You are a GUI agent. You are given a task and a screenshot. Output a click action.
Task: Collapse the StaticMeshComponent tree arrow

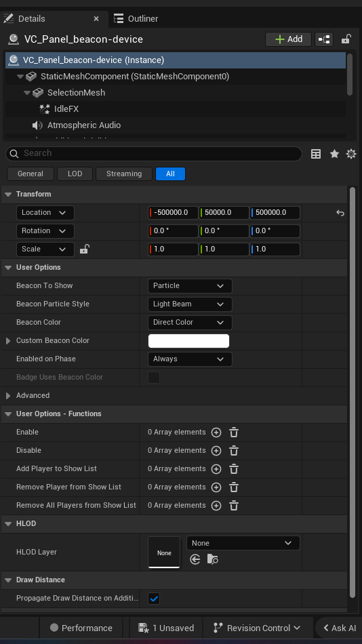pyautogui.click(x=20, y=77)
